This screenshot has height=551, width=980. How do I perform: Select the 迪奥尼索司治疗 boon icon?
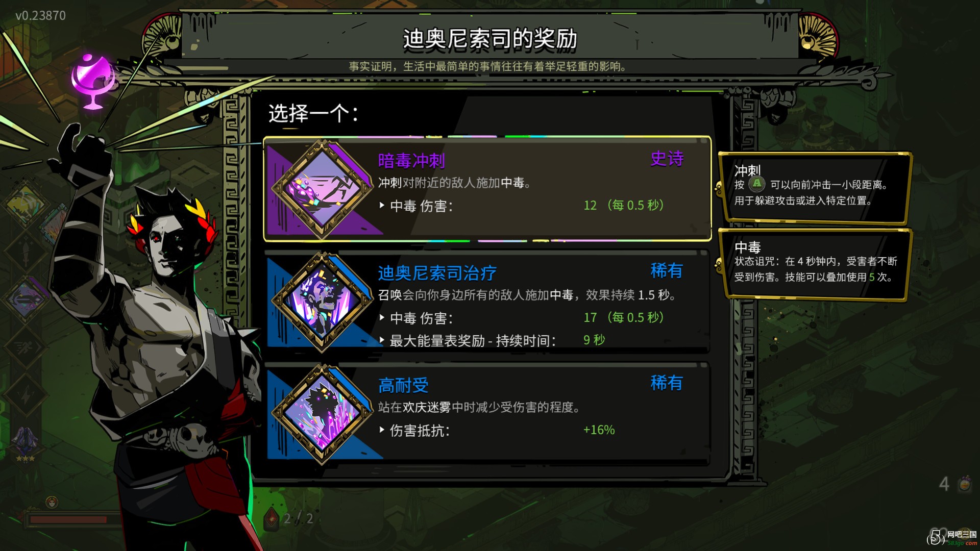pyautogui.click(x=322, y=302)
